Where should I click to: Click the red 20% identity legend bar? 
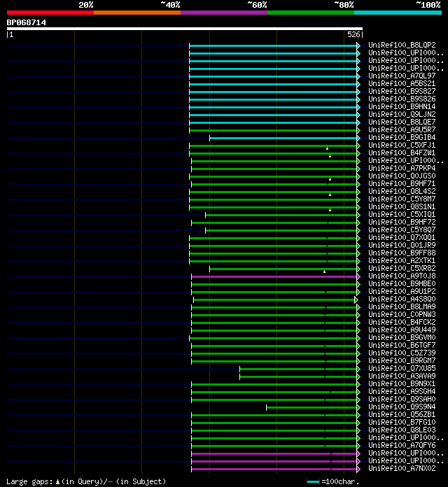click(x=50, y=13)
